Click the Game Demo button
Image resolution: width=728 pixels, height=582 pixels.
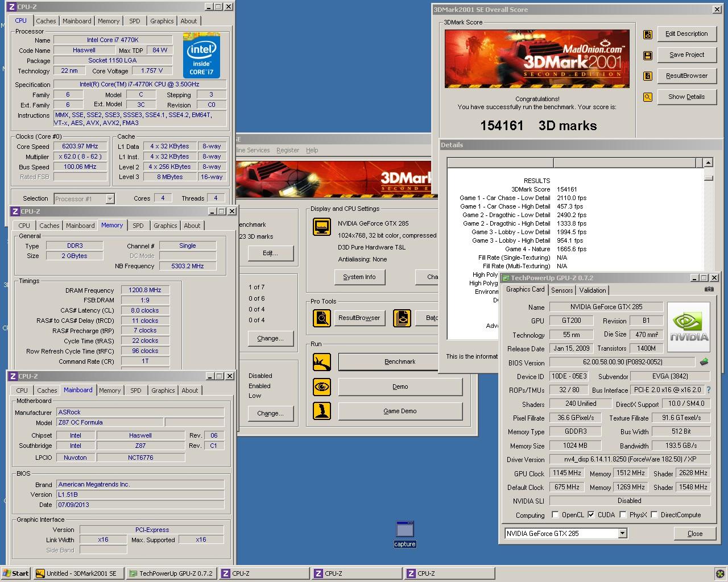click(400, 411)
